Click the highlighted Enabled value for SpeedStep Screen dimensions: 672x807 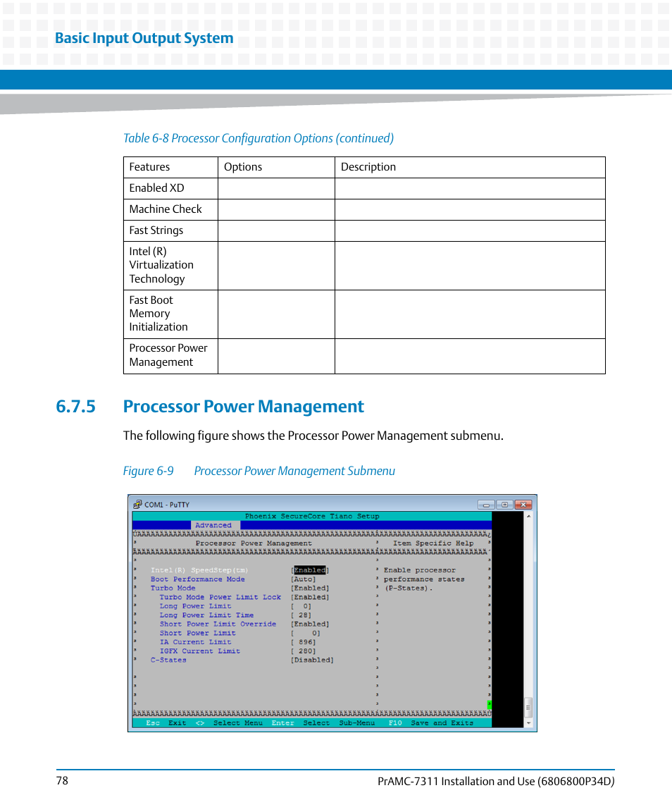pos(310,570)
